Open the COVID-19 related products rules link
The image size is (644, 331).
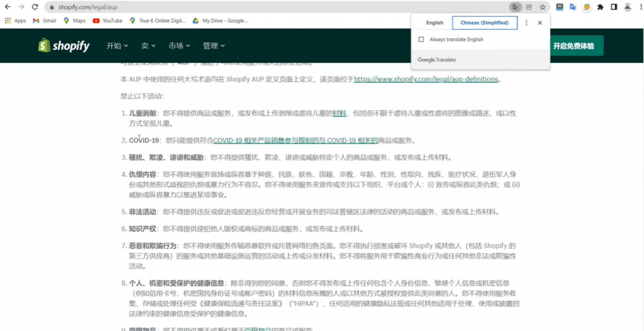click(x=295, y=140)
